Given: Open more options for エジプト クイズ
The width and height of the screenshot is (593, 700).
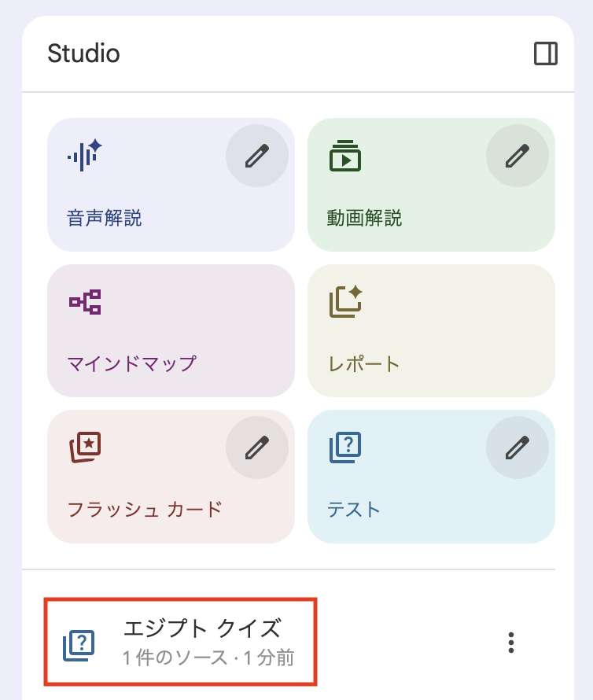Looking at the screenshot, I should tap(511, 643).
